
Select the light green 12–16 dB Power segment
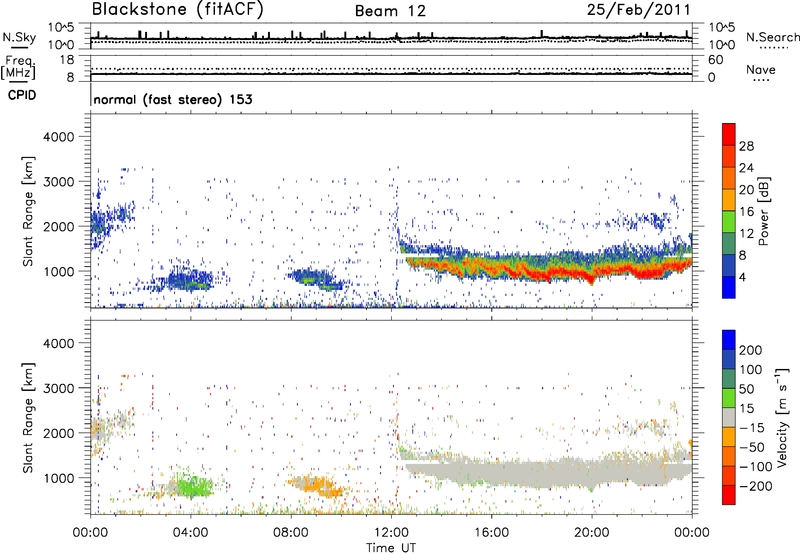coord(729,222)
